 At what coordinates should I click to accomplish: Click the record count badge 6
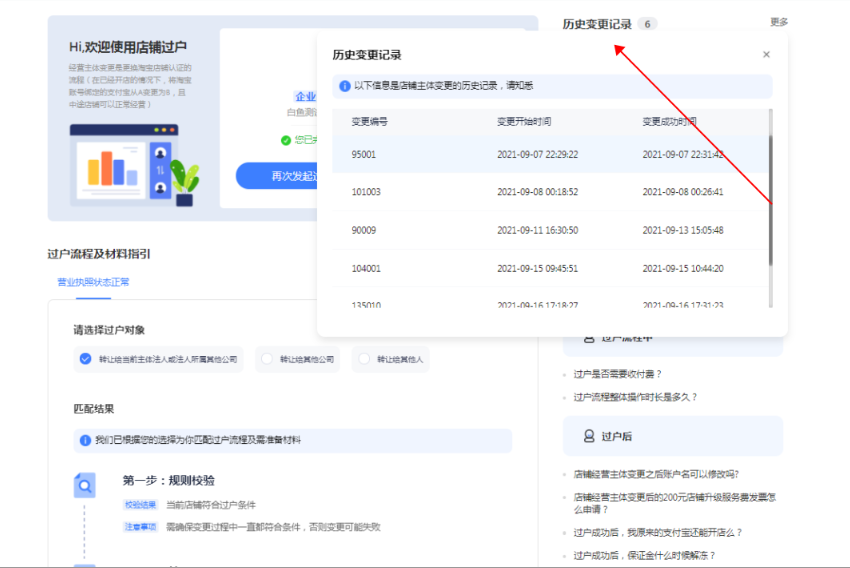pos(647,24)
